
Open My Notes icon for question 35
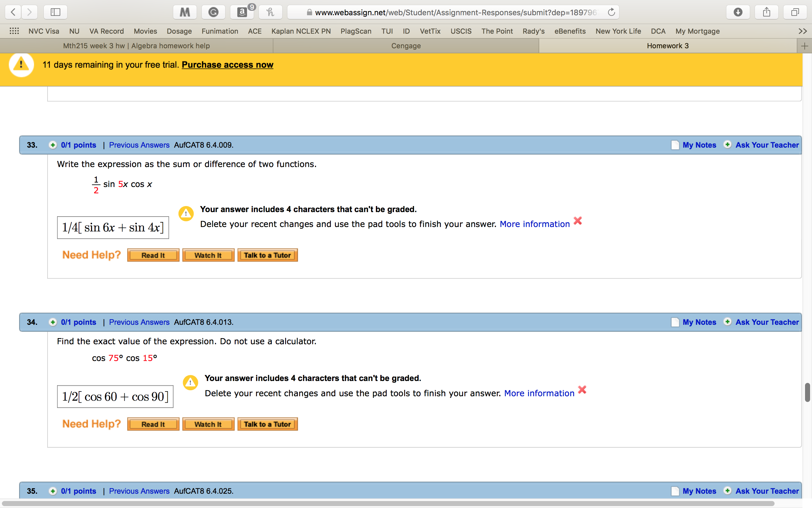[675, 491]
